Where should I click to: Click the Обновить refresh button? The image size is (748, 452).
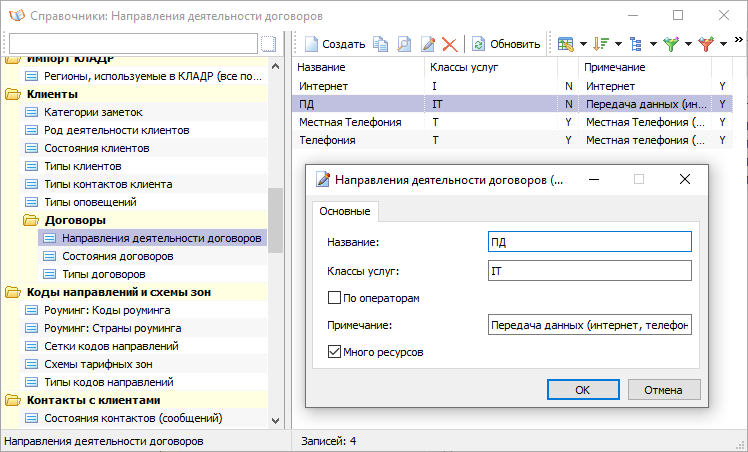506,44
